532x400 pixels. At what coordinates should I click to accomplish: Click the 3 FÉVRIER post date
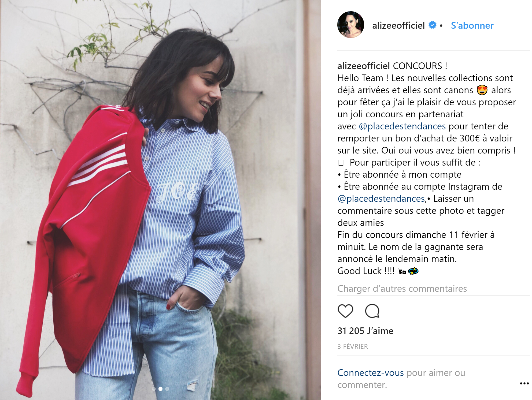353,346
